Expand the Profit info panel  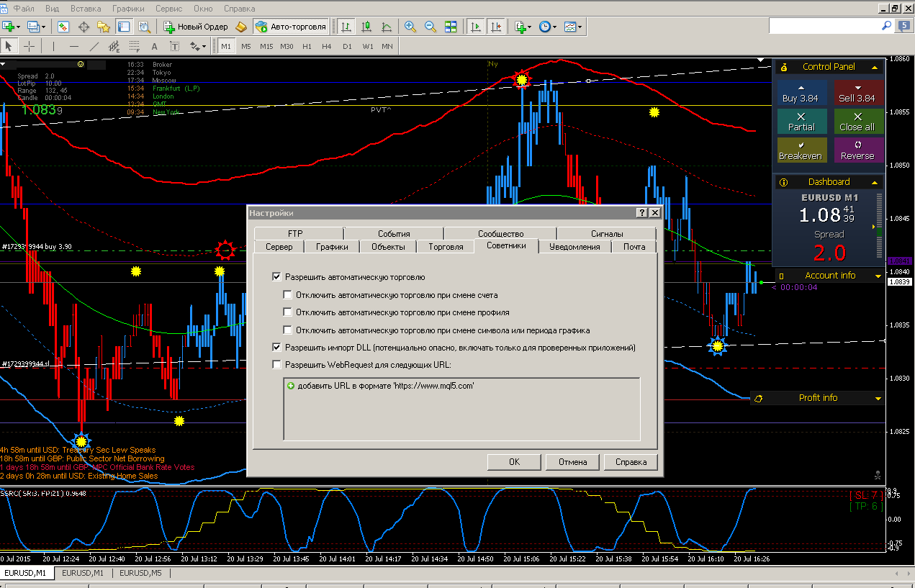(878, 398)
